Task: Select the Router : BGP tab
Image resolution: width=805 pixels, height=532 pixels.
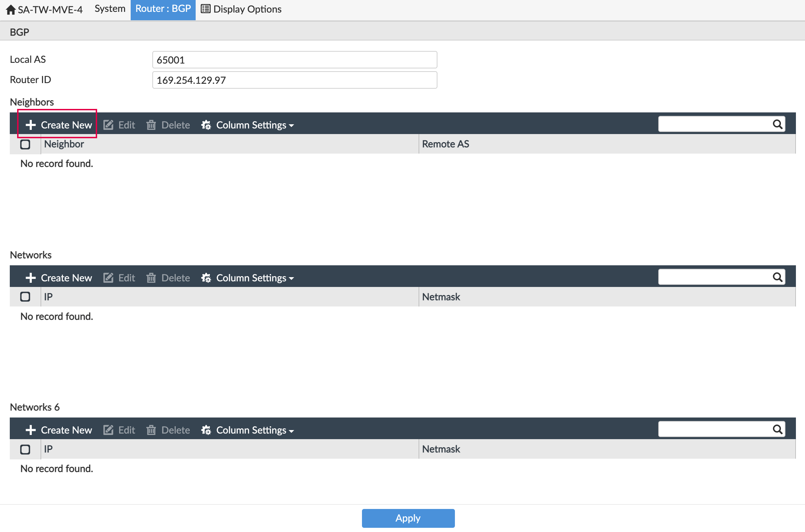Action: coord(163,9)
